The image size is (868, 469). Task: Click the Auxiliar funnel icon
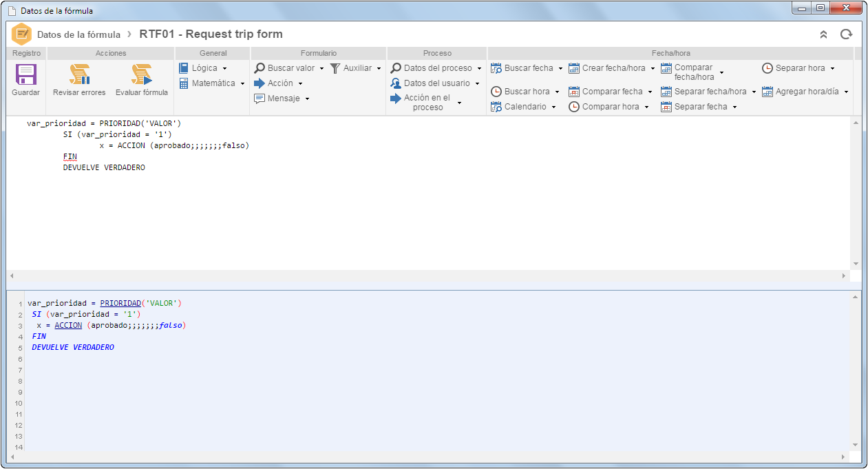pyautogui.click(x=335, y=68)
